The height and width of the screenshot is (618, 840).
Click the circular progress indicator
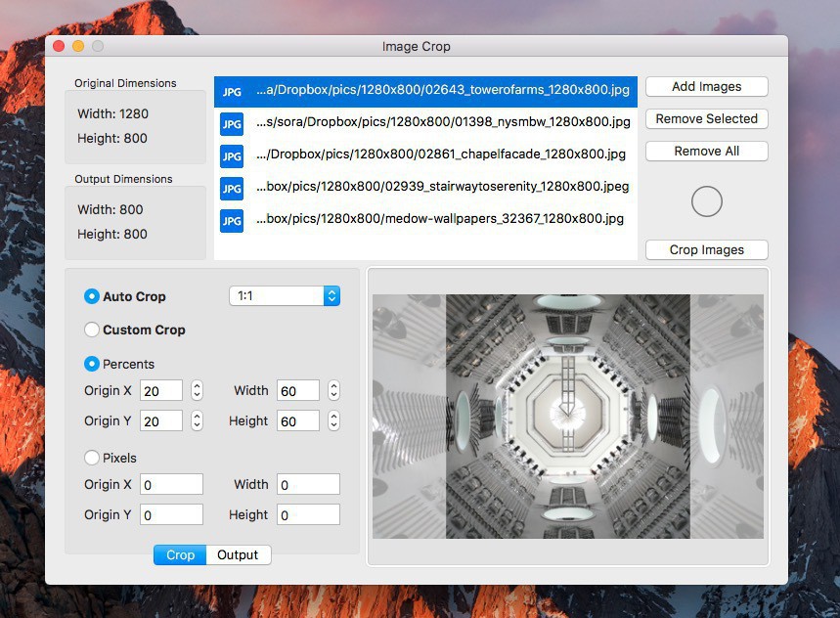[706, 201]
